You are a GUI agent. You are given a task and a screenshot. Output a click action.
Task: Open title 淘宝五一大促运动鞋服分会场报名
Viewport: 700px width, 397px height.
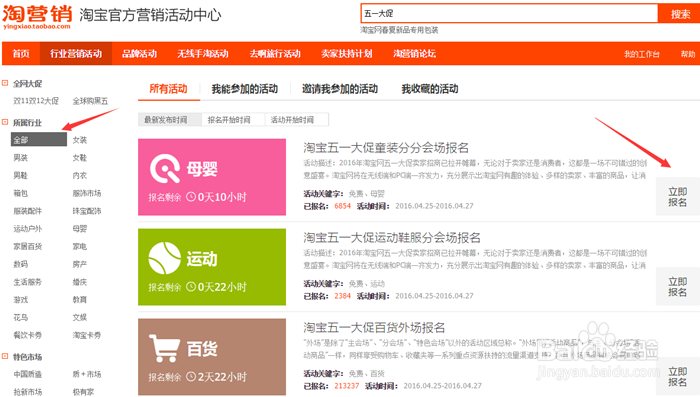tap(392, 237)
